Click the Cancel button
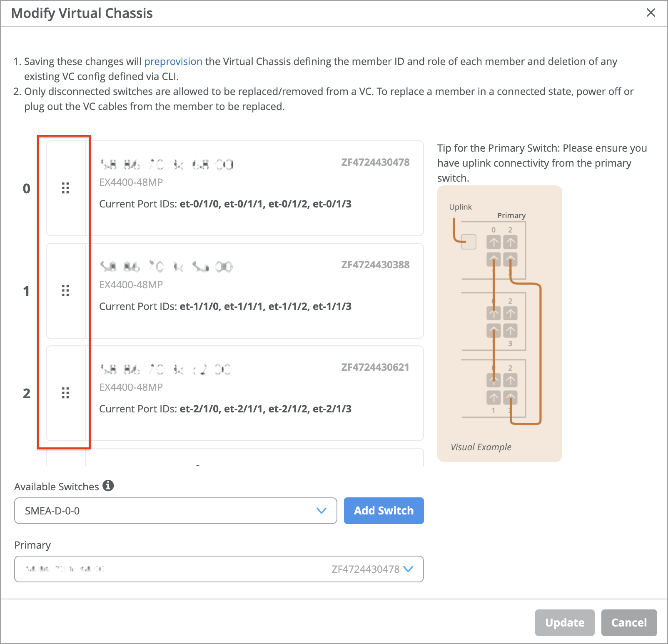Screen dimensions: 668x644 pyautogui.click(x=629, y=623)
